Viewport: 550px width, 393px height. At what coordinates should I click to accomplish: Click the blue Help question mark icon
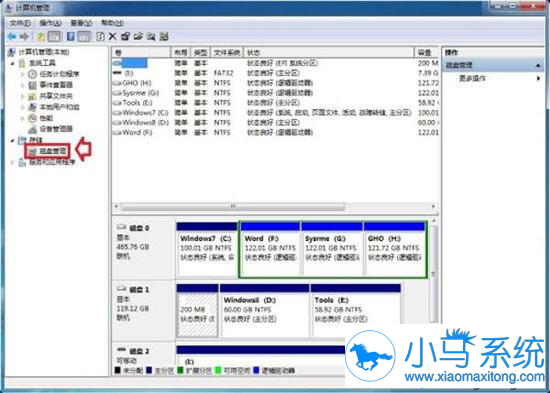tap(71, 36)
